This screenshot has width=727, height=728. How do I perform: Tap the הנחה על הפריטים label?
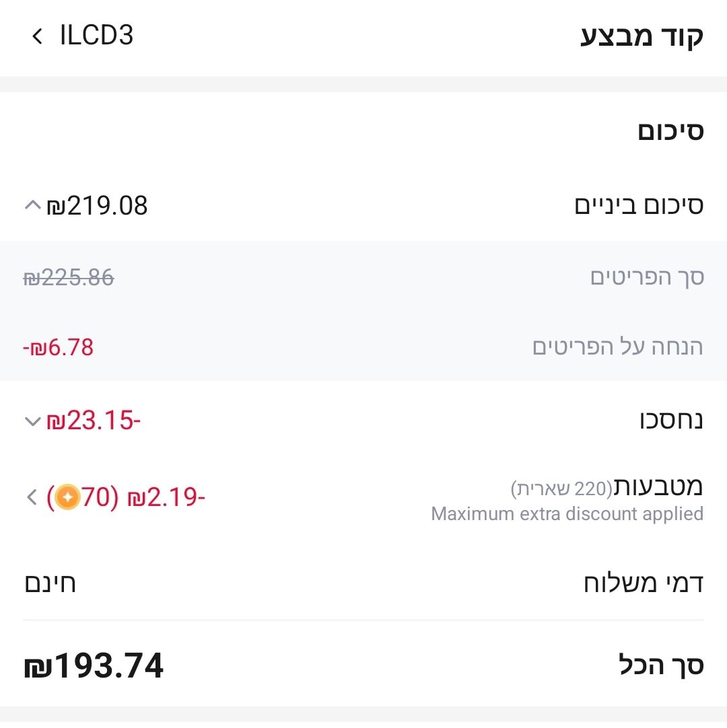(618, 347)
